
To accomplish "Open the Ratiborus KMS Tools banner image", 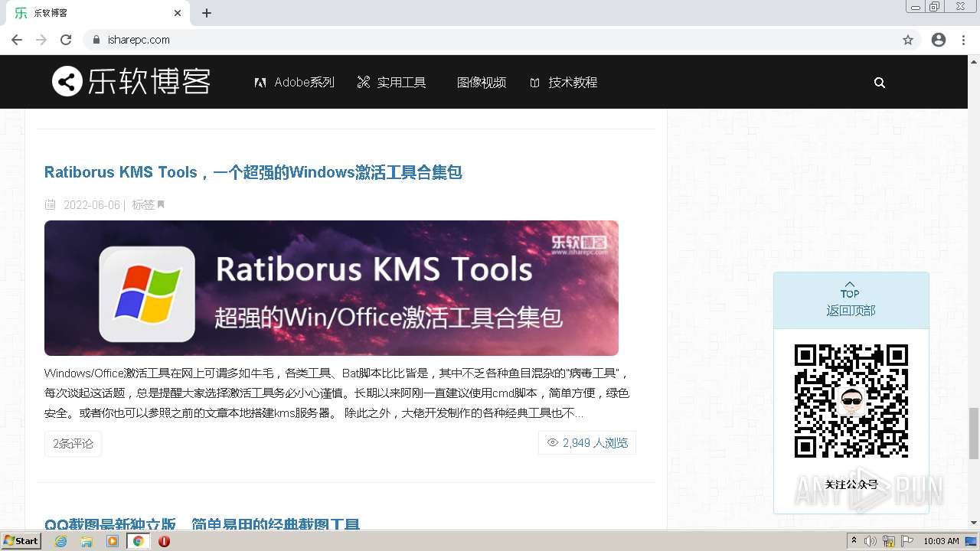I will 332,288.
